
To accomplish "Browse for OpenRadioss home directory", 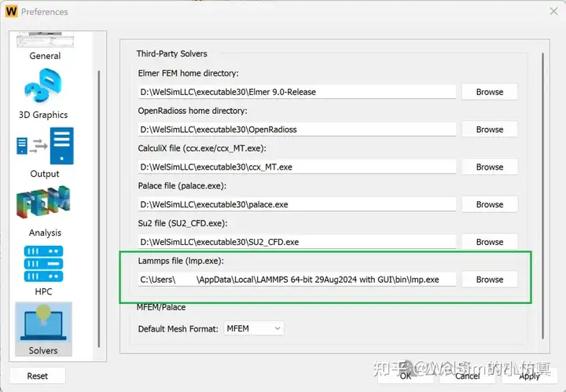I will (x=490, y=130).
